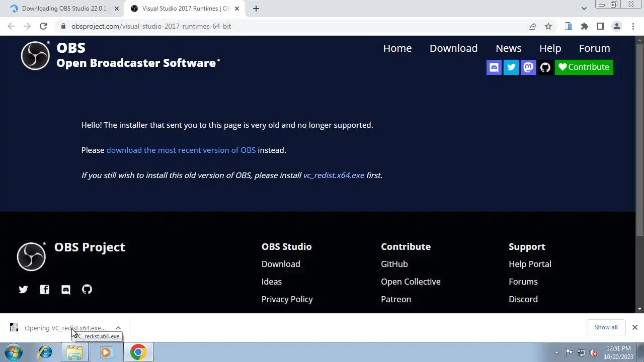The height and width of the screenshot is (362, 644).
Task: Open Open Collective link
Action: (411, 282)
